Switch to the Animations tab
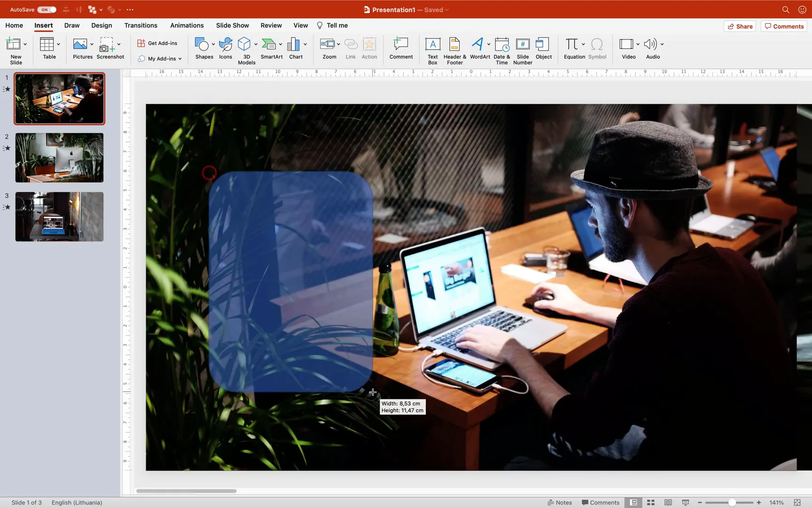The image size is (812, 508). pyautogui.click(x=187, y=25)
